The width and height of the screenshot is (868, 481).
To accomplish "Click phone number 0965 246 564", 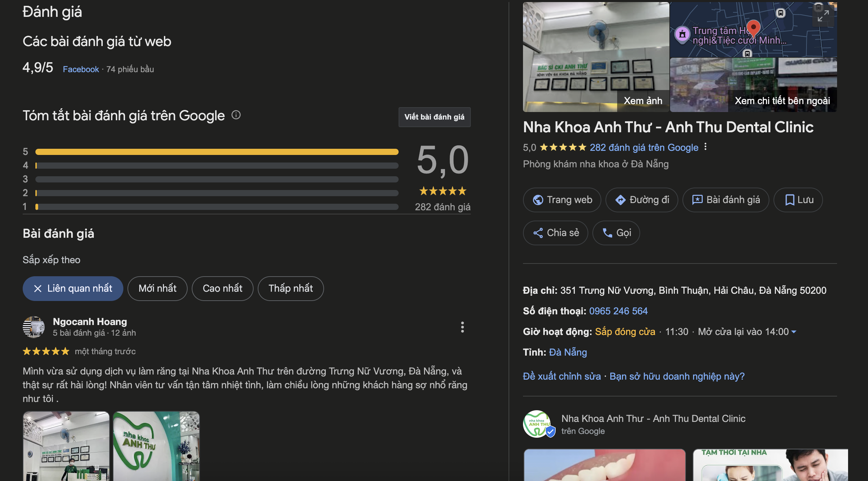I will pos(618,311).
